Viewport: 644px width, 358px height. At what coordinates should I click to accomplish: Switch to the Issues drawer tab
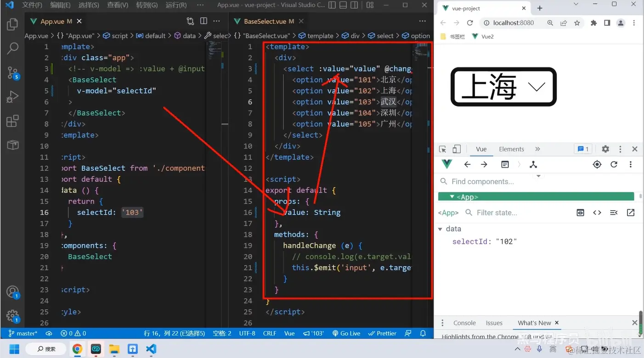[x=494, y=323]
